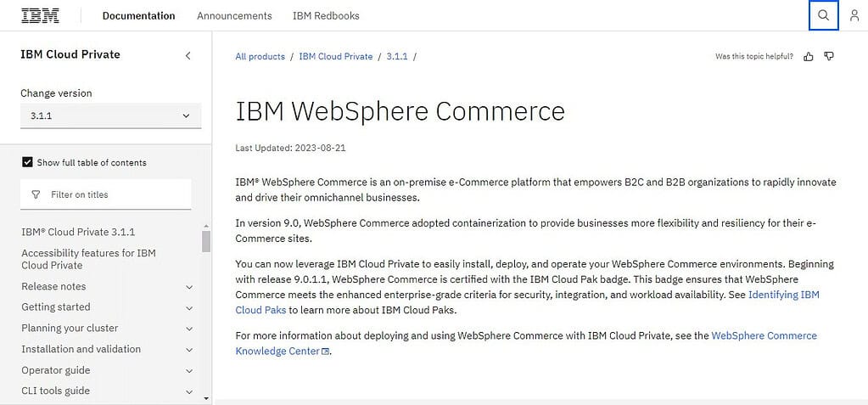Open the Announcements tab
This screenshot has height=405, width=868.
(234, 15)
